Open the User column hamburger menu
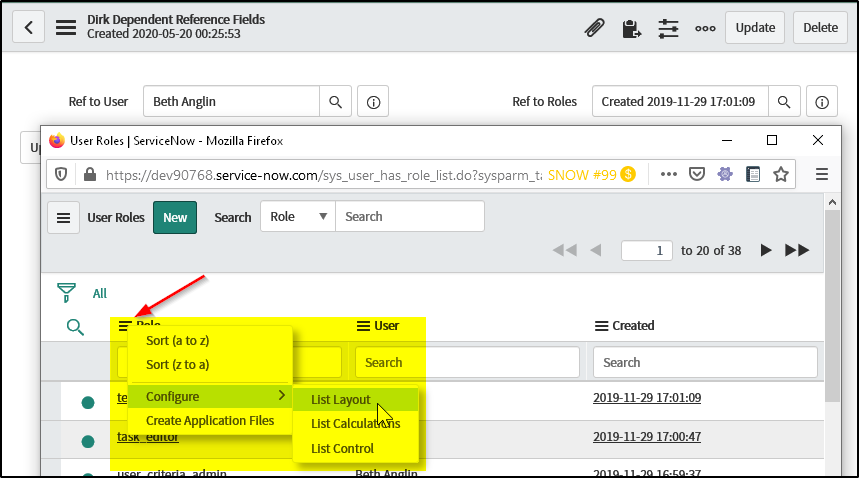Image resolution: width=859 pixels, height=478 pixels. [x=363, y=326]
